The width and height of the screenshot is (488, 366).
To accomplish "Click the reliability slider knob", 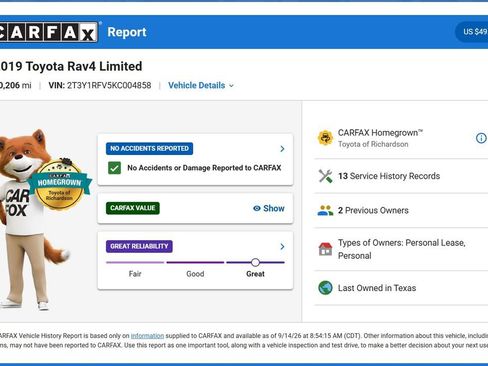I will coord(255,262).
